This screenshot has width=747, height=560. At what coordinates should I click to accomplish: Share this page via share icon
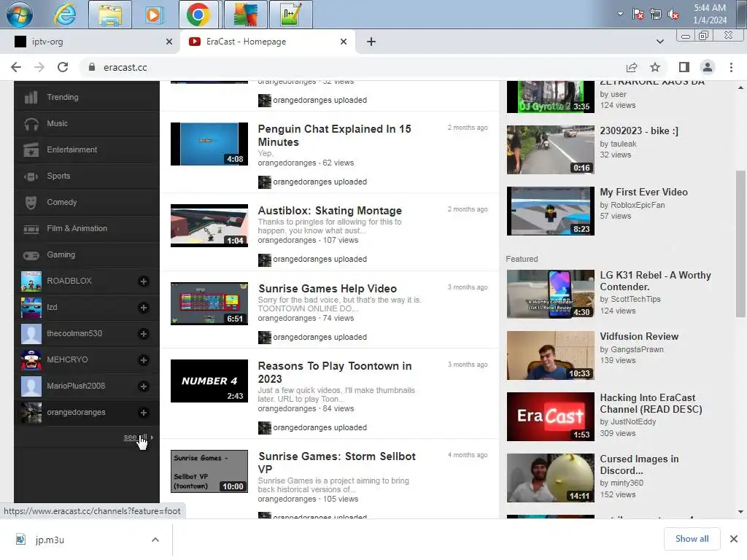[x=632, y=67]
